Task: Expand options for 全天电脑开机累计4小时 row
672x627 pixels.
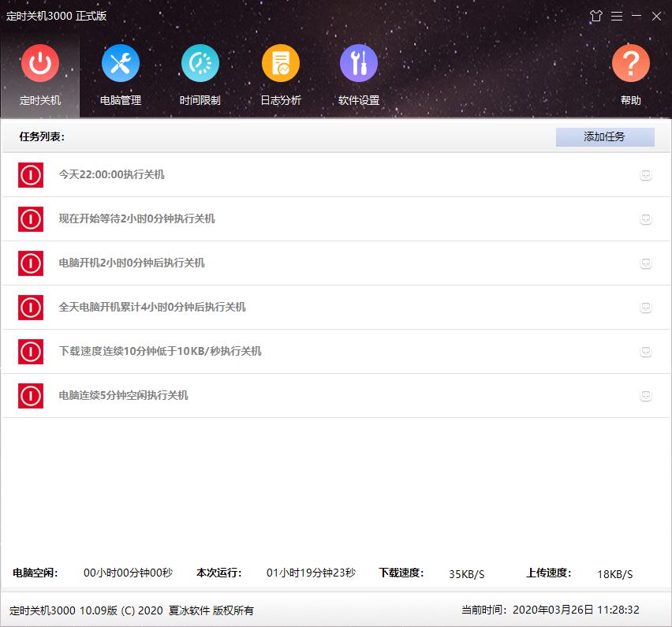Action: click(x=645, y=308)
